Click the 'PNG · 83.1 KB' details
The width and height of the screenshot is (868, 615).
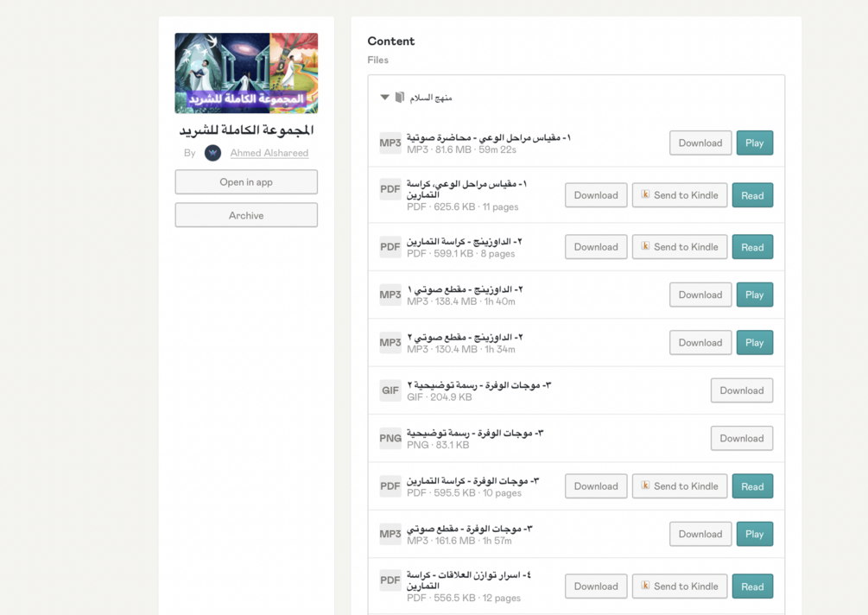pos(438,445)
